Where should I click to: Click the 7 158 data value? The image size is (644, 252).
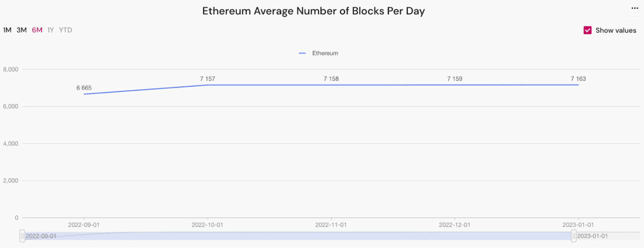331,79
